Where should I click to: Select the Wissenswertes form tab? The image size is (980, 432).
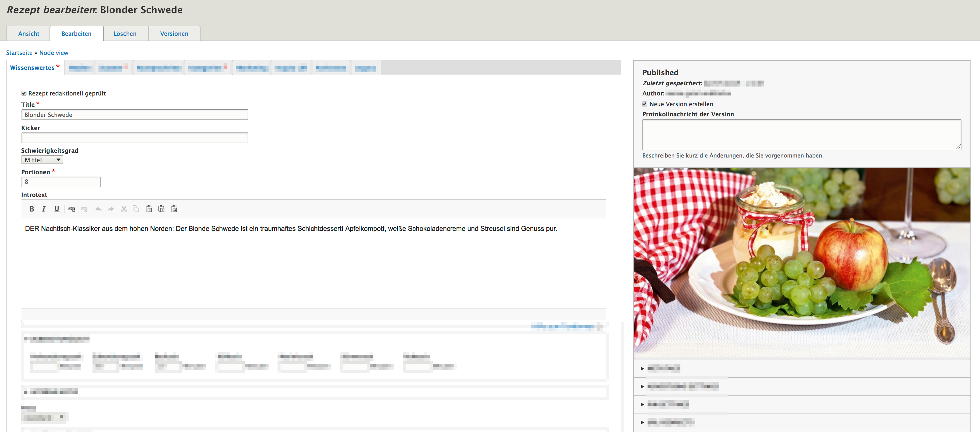[x=35, y=68]
